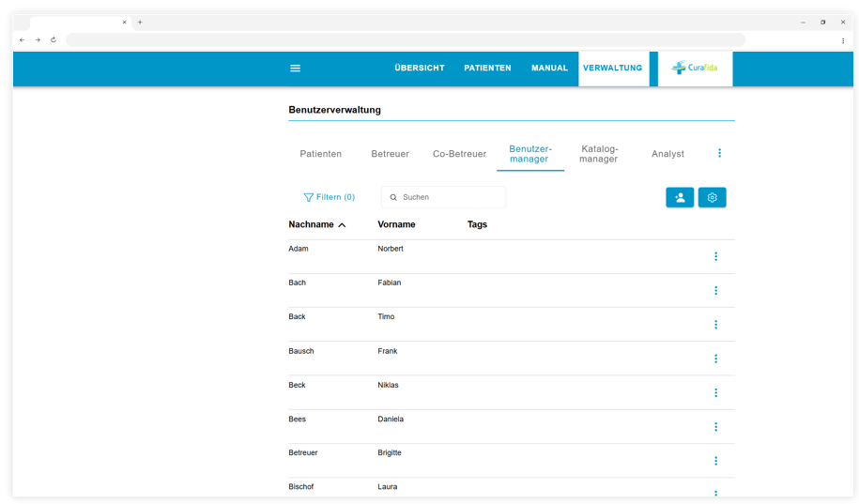This screenshot has width=859, height=504.
Task: Switch to the Betreuer tab
Action: (390, 154)
